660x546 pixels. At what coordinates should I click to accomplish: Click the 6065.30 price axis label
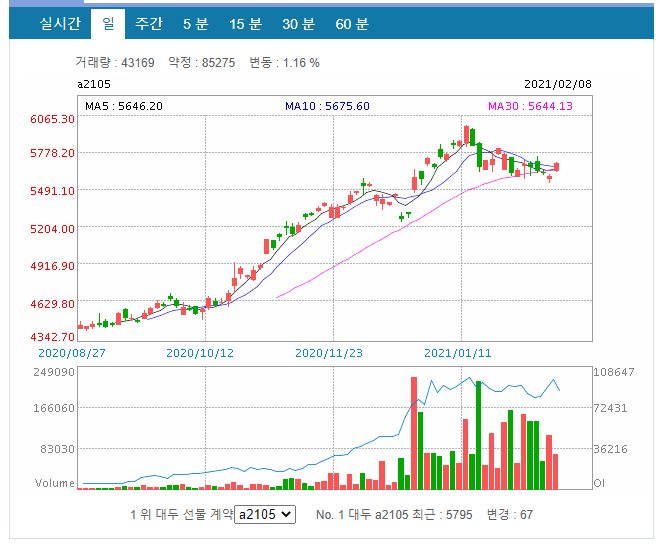click(x=52, y=119)
